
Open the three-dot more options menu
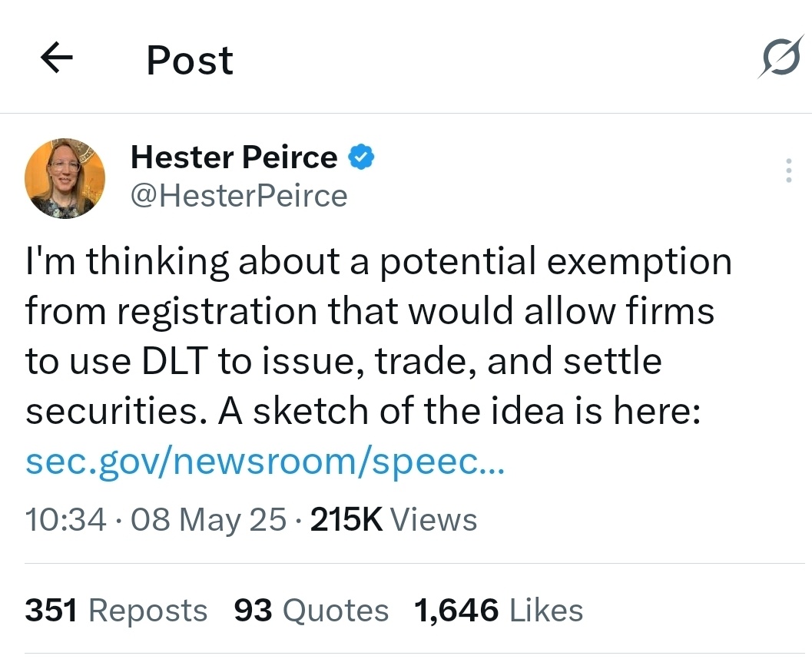pos(789,170)
